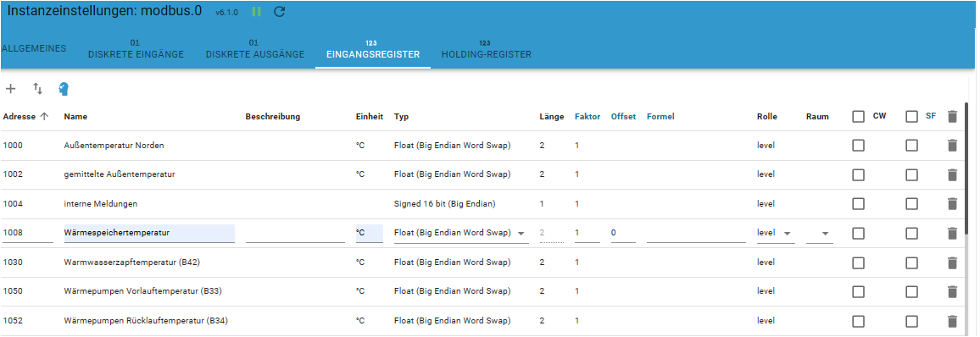Delete the interne Meldungen row
This screenshot has width=980, height=337.
(x=952, y=203)
